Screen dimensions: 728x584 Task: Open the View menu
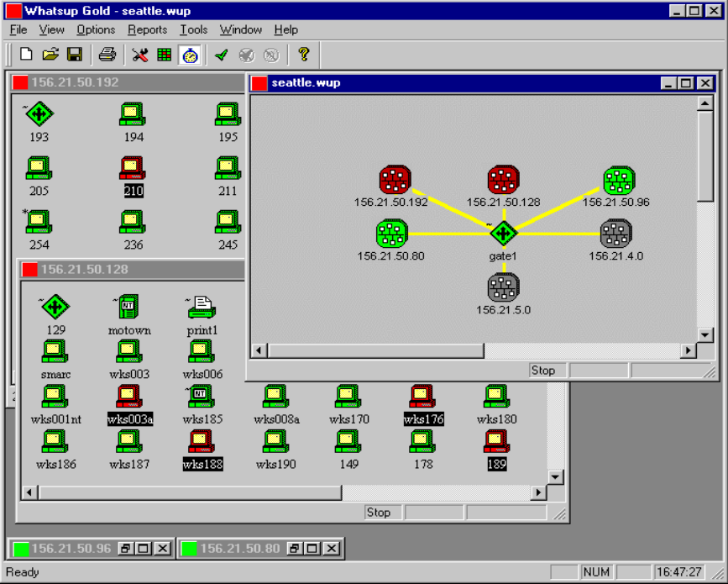(51, 29)
